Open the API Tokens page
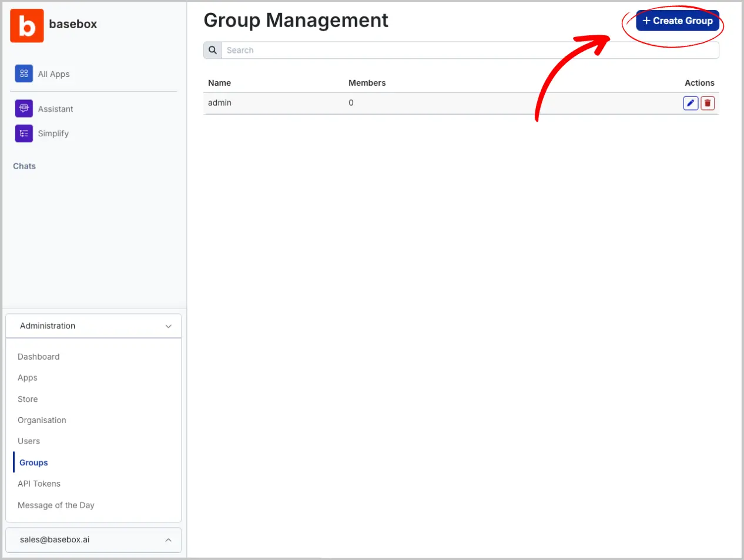Screen dimensions: 744x560 [39, 484]
